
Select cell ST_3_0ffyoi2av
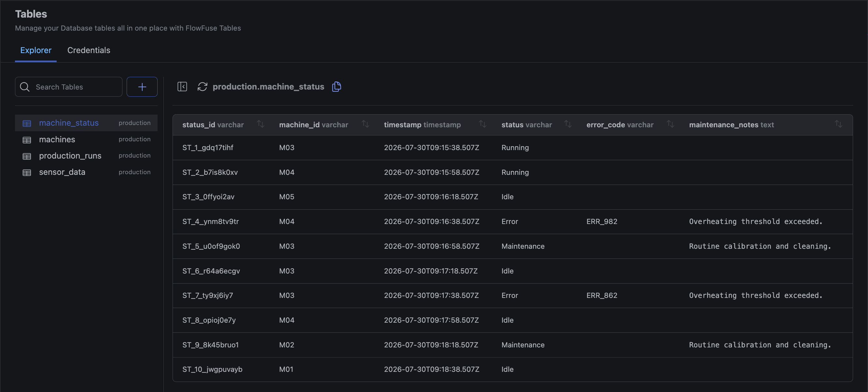coord(208,197)
